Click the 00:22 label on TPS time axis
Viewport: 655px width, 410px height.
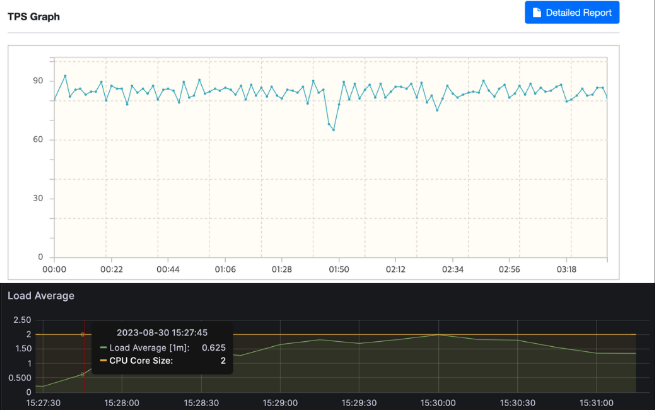tap(112, 269)
